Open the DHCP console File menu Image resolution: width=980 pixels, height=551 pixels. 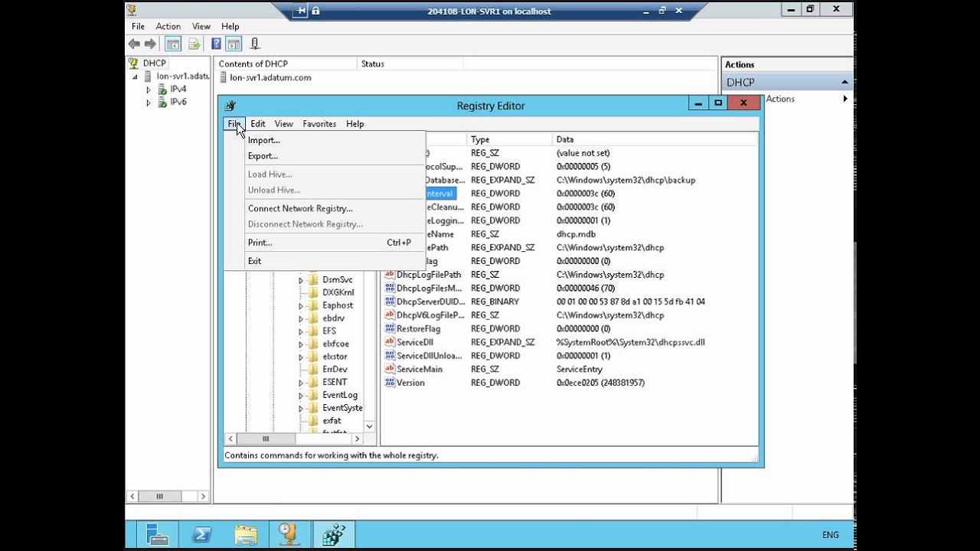point(138,26)
